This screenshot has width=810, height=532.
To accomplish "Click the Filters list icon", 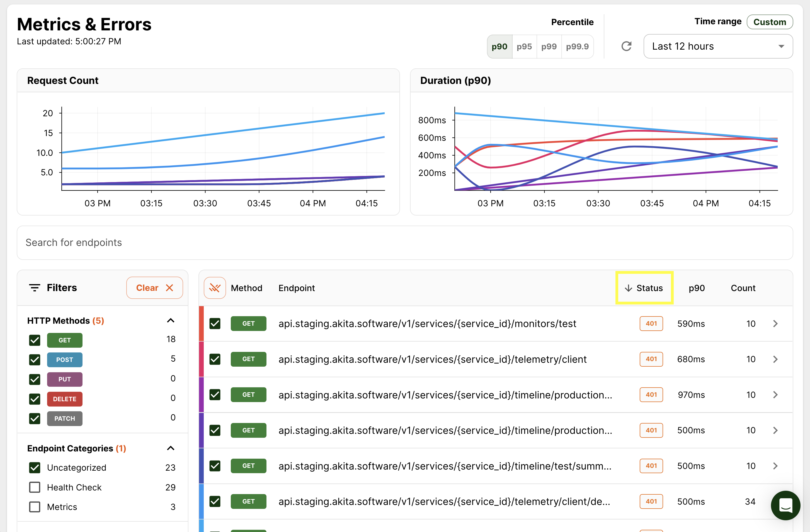I will [x=34, y=288].
